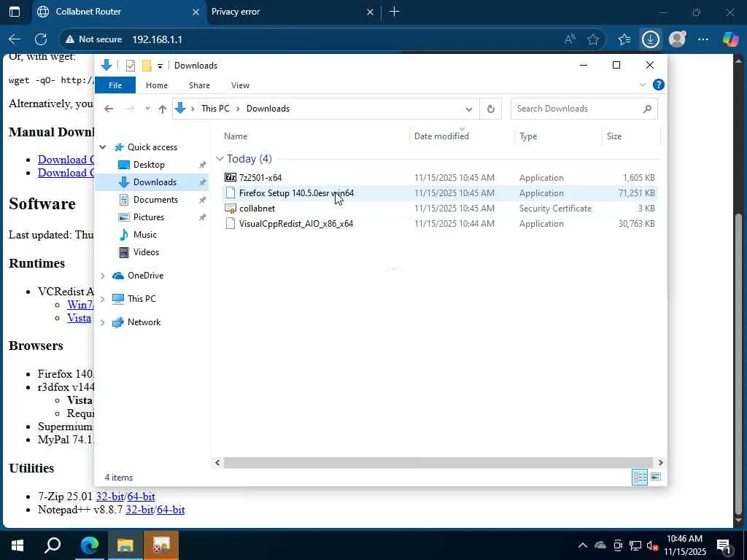Viewport: 747px width, 560px height.
Task: Go back in File Explorer
Action: 109,109
